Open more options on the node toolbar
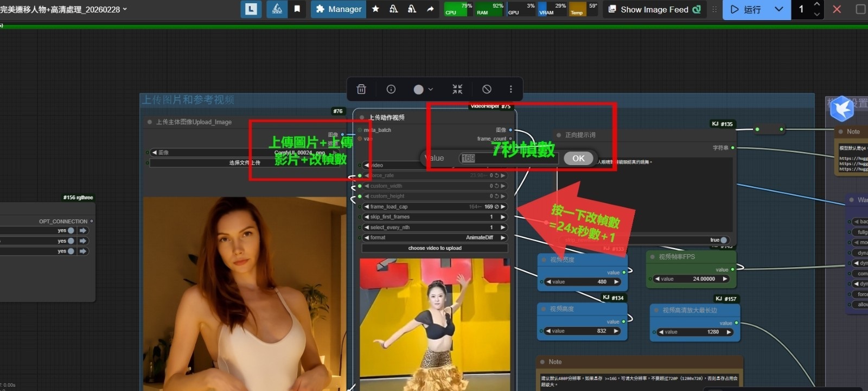This screenshot has height=391, width=868. (x=510, y=90)
